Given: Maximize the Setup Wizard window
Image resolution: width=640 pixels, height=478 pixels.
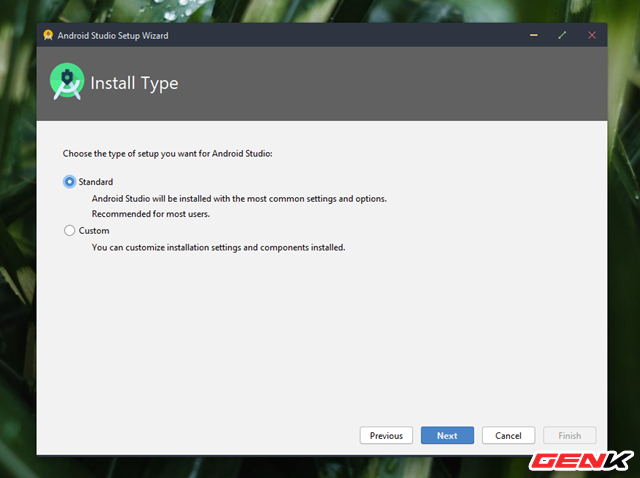Looking at the screenshot, I should point(562,35).
